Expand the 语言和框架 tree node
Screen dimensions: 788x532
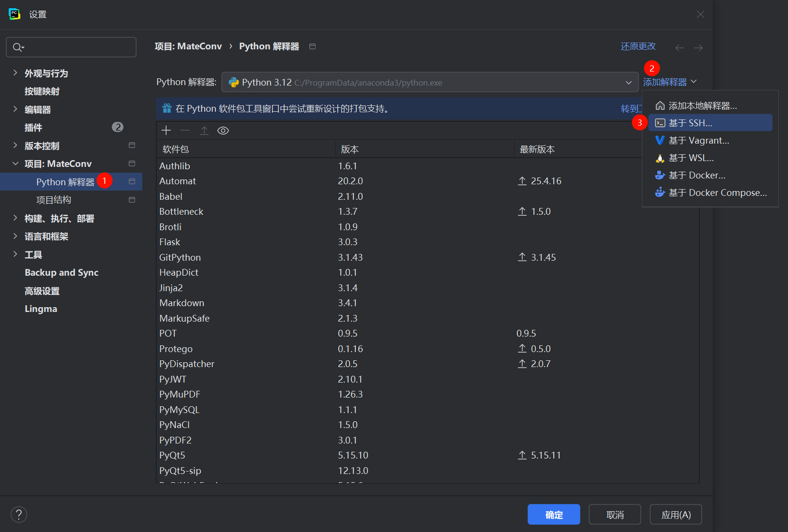(15, 236)
